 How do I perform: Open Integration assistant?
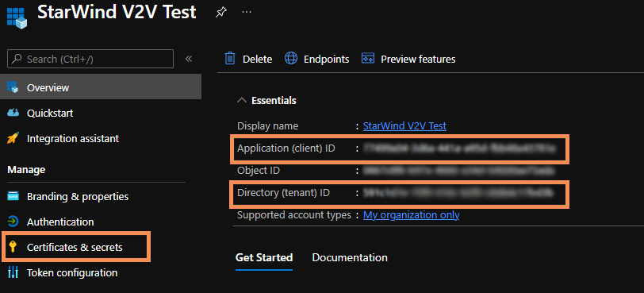pyautogui.click(x=73, y=138)
